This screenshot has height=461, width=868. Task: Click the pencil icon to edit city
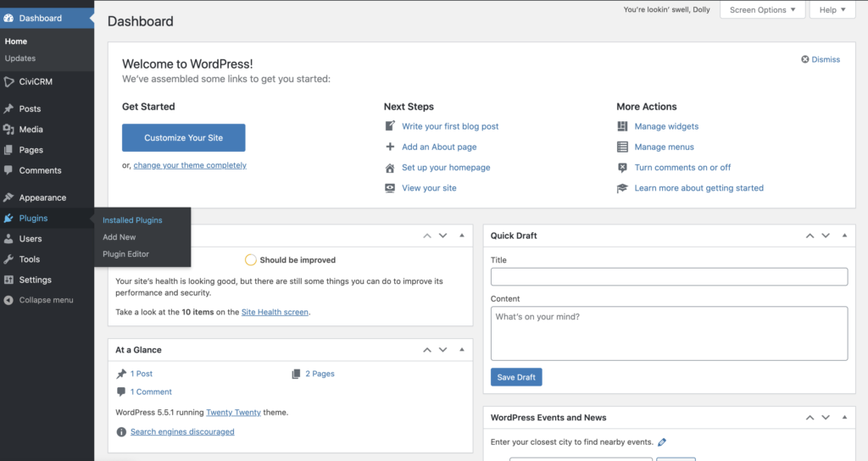pos(662,442)
